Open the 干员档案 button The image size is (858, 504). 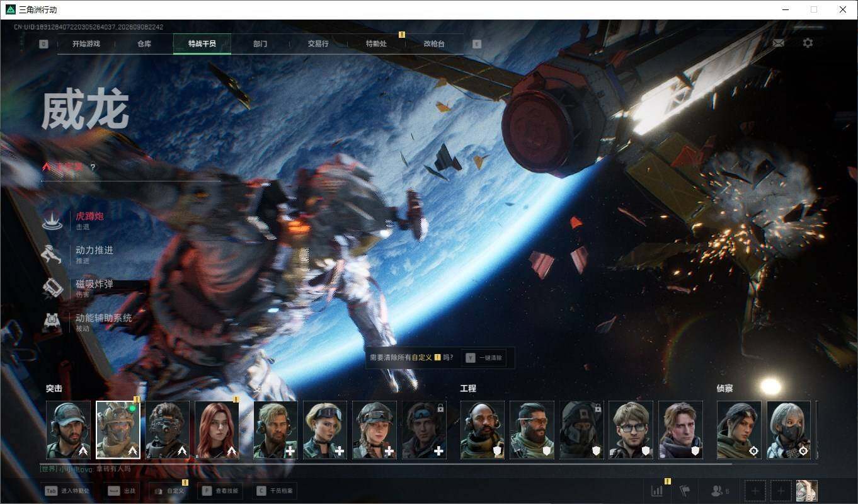(x=275, y=491)
